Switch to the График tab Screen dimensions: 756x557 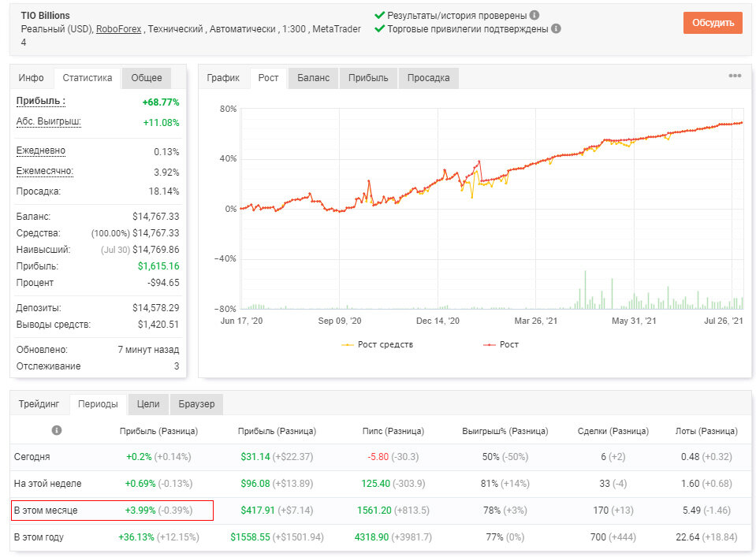click(x=223, y=77)
